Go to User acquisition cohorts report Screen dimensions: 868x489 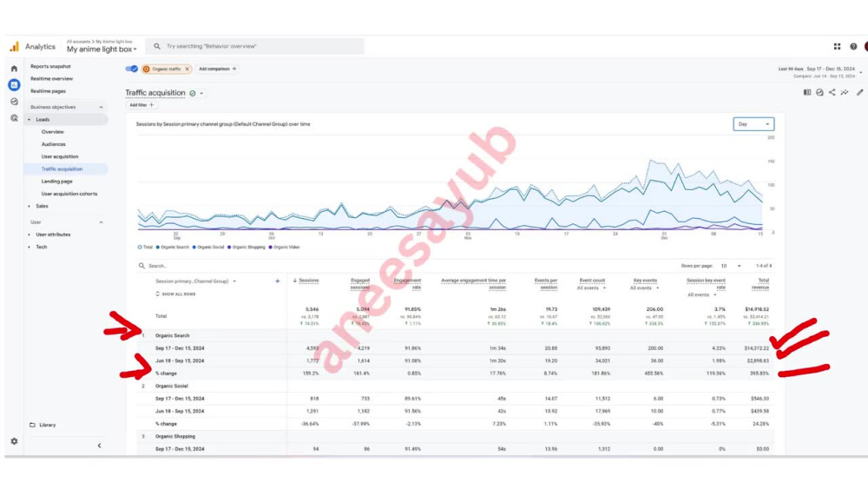point(69,194)
